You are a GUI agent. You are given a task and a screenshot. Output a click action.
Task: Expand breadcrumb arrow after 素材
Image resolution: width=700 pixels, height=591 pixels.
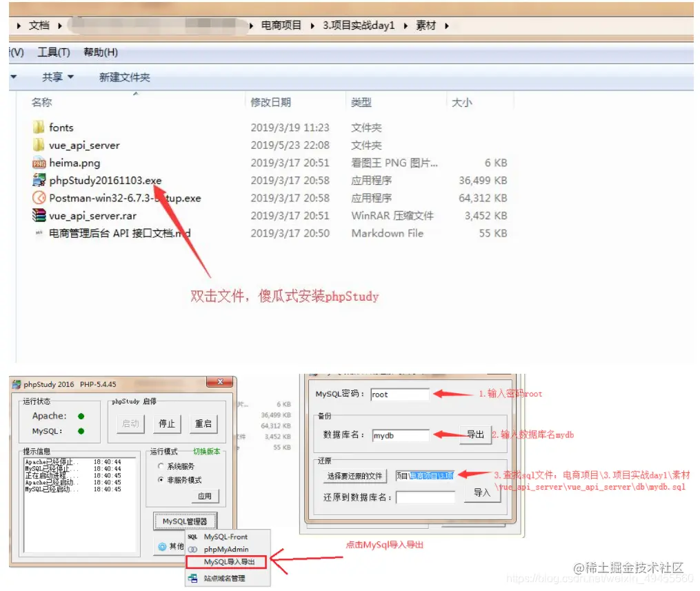click(446, 26)
